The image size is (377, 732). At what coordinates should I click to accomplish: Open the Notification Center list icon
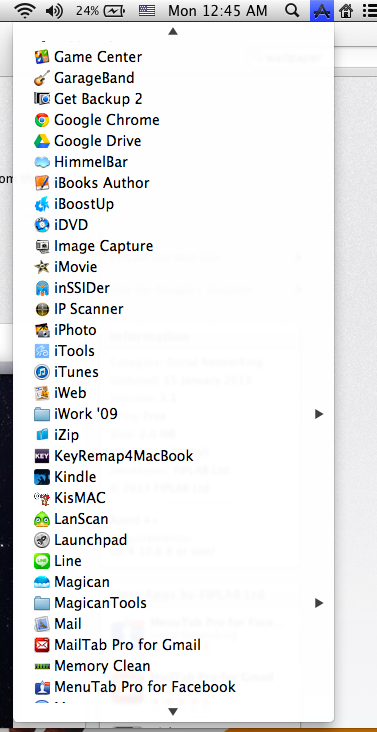pos(370,10)
